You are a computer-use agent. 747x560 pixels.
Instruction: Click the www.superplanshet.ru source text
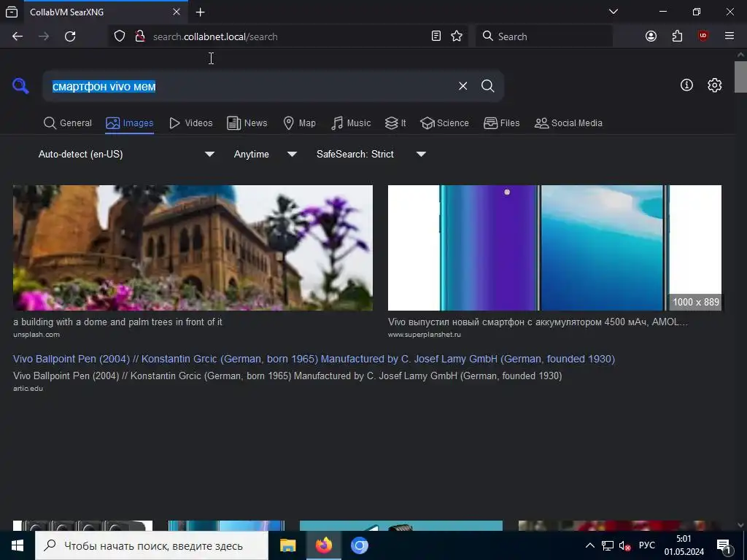tap(424, 334)
